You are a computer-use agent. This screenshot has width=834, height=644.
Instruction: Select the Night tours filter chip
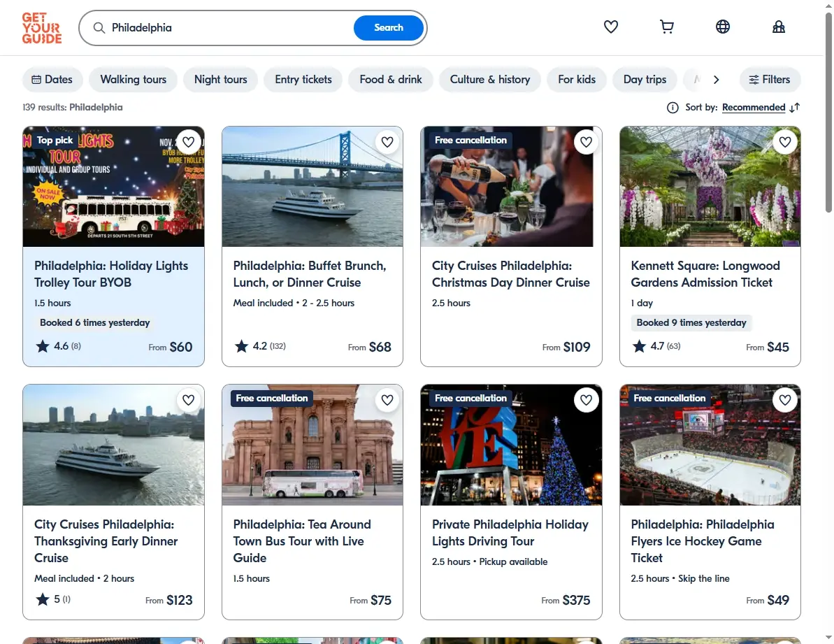tap(220, 80)
